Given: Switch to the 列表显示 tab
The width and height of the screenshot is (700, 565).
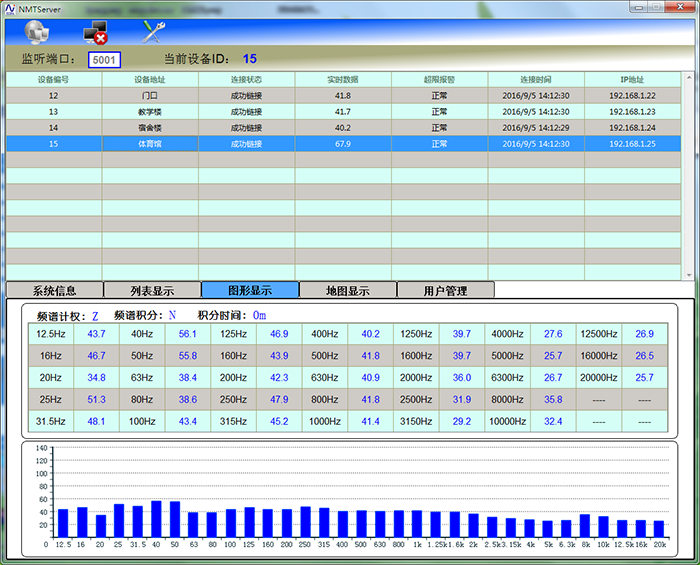Looking at the screenshot, I should 152,291.
